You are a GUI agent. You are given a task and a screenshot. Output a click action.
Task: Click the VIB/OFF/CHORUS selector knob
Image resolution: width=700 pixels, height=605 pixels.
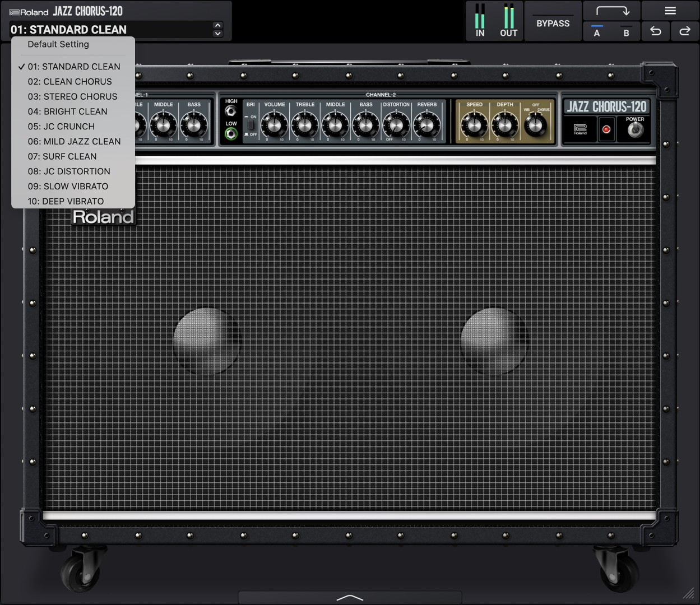[535, 125]
